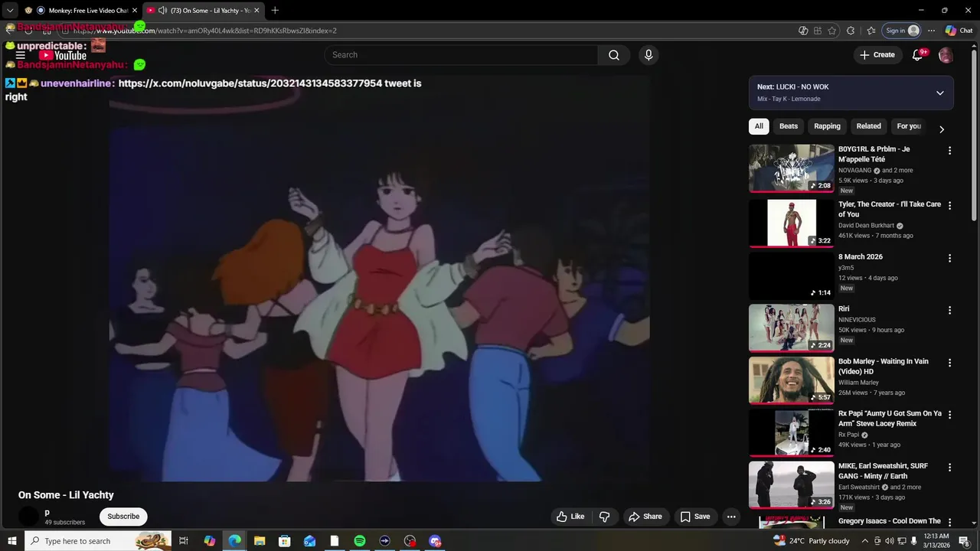The width and height of the screenshot is (980, 551).
Task: Open Edge settings and more menu
Action: click(931, 31)
